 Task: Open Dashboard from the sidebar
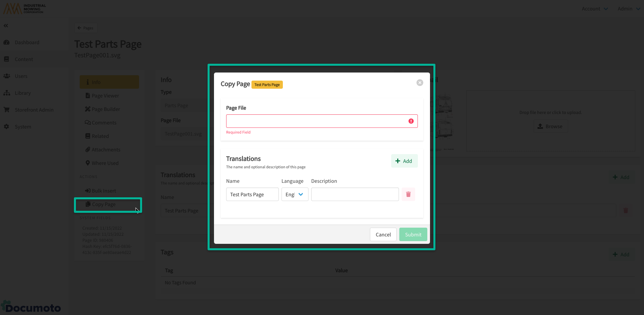27,42
